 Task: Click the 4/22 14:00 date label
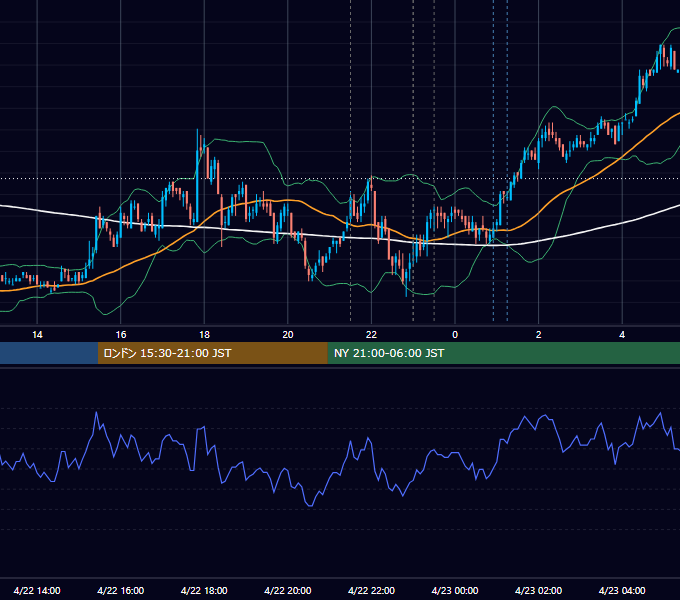coord(37,590)
